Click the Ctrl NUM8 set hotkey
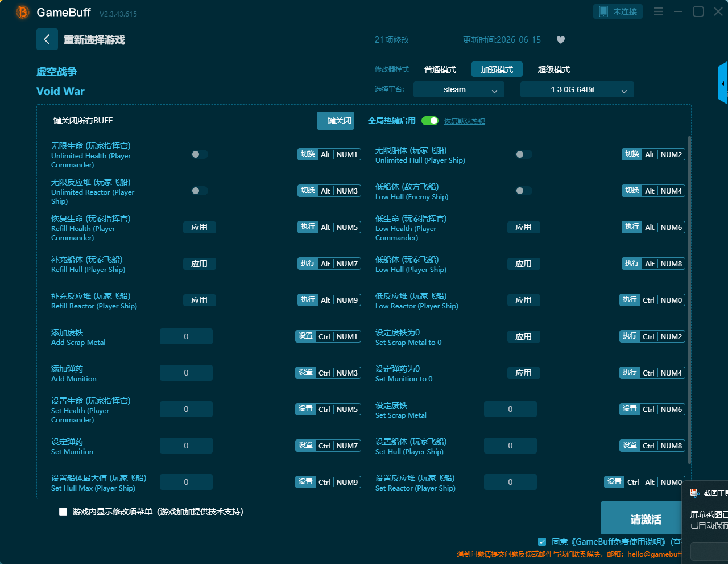Screen dimensions: 728x564 (x=652, y=446)
